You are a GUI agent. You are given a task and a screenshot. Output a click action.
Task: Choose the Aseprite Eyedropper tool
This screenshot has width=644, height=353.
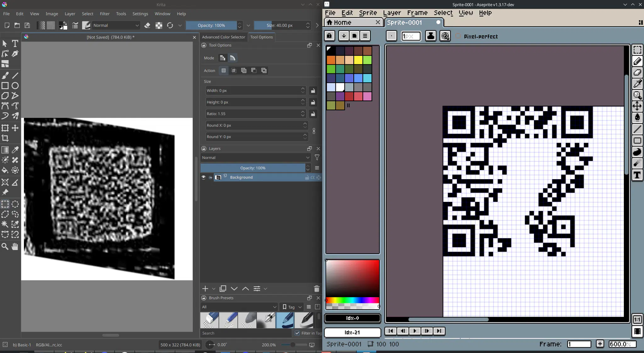point(637,84)
